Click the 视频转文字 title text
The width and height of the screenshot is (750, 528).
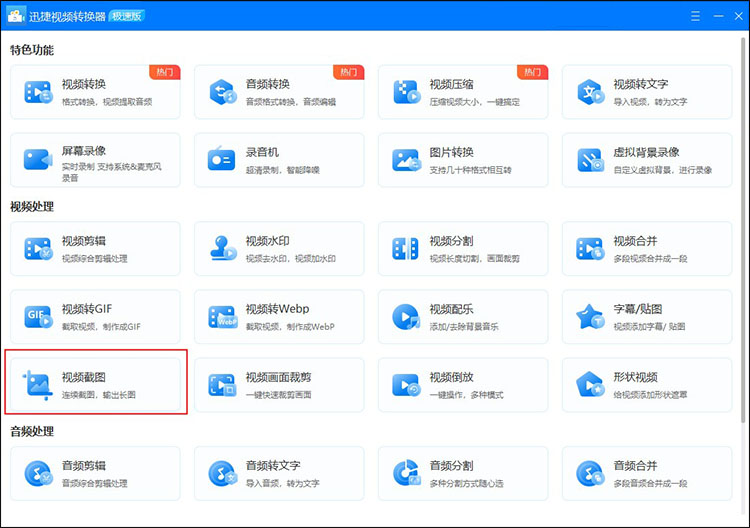[x=641, y=84]
